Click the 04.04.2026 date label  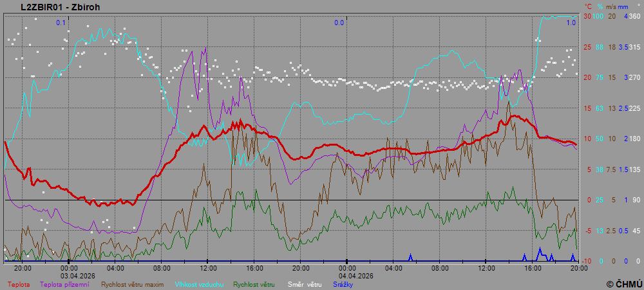point(346,275)
